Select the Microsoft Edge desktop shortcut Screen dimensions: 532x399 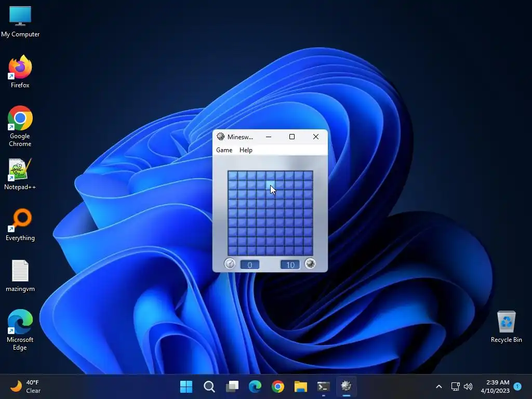point(20,330)
